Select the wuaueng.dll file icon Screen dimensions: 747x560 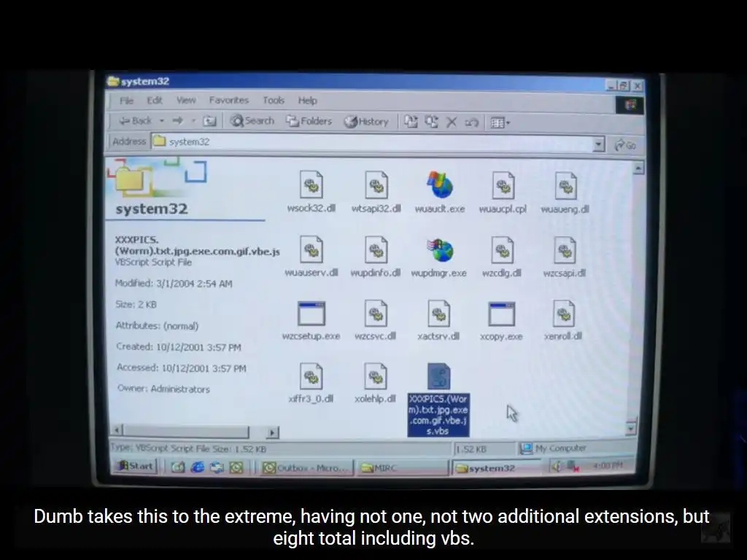coord(566,185)
